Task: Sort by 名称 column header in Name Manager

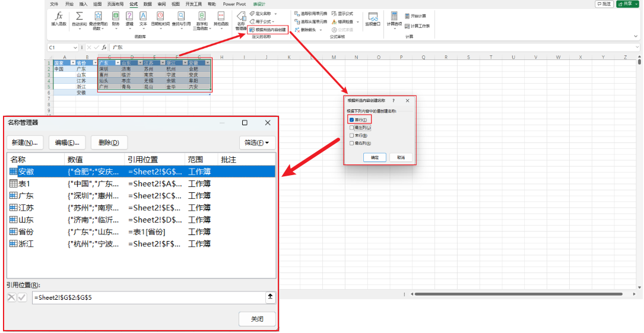Action: tap(36, 159)
